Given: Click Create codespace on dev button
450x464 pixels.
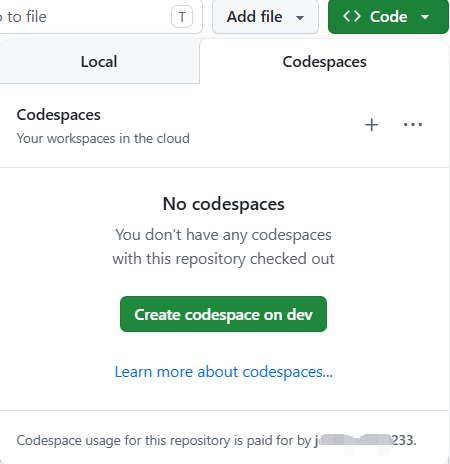Looking at the screenshot, I should click(x=223, y=314).
